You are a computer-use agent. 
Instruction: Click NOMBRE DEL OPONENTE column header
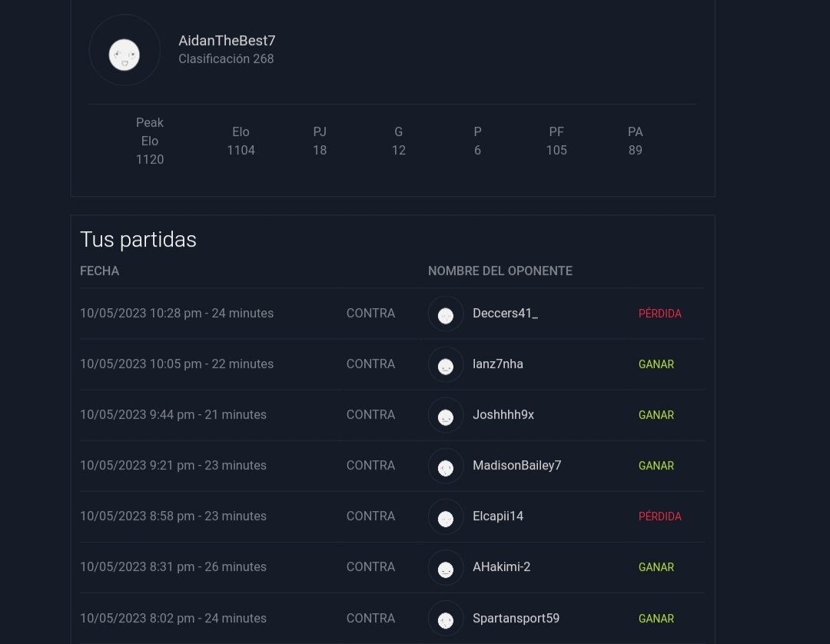500,271
